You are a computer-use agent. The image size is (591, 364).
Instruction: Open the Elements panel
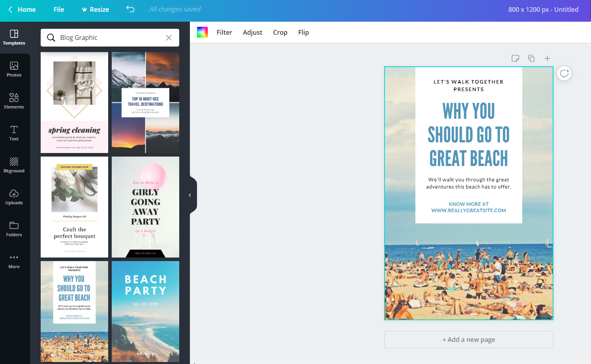14,101
